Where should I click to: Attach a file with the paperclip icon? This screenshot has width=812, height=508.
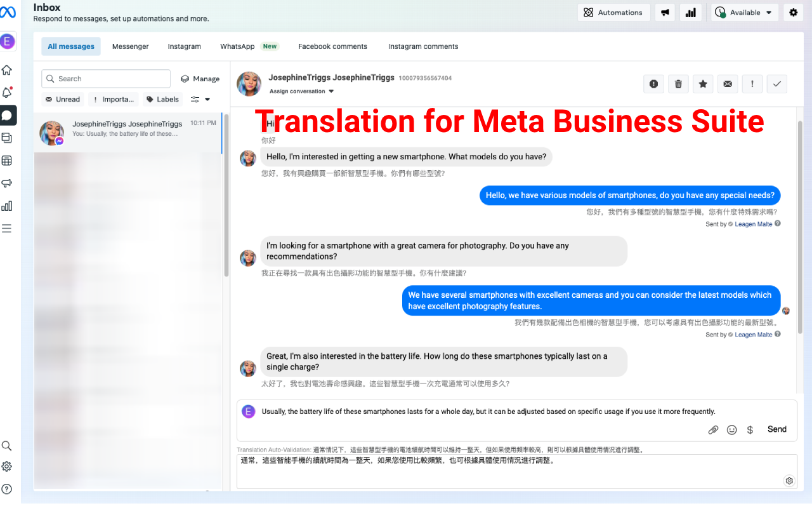pos(713,430)
